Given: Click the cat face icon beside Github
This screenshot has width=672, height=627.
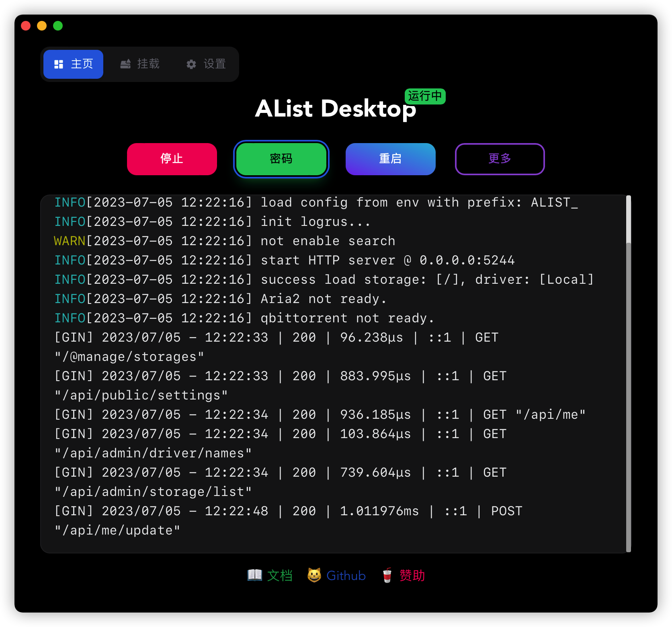Looking at the screenshot, I should tap(314, 575).
